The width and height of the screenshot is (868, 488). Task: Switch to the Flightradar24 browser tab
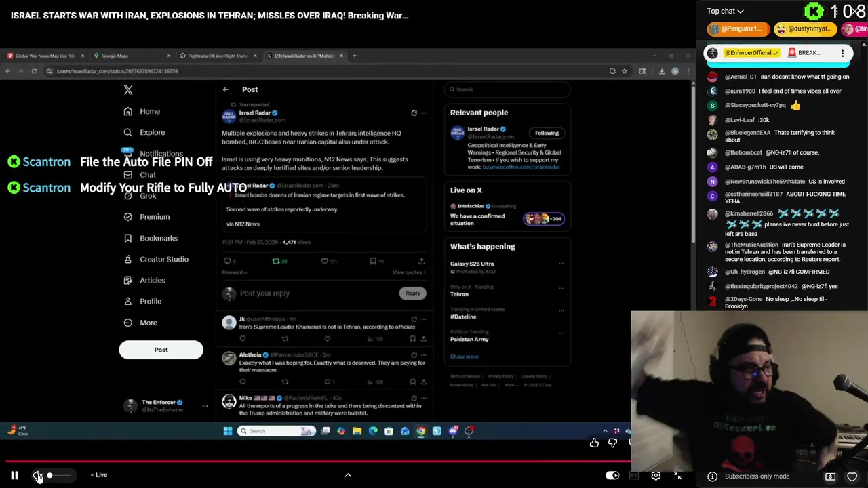tap(217, 56)
